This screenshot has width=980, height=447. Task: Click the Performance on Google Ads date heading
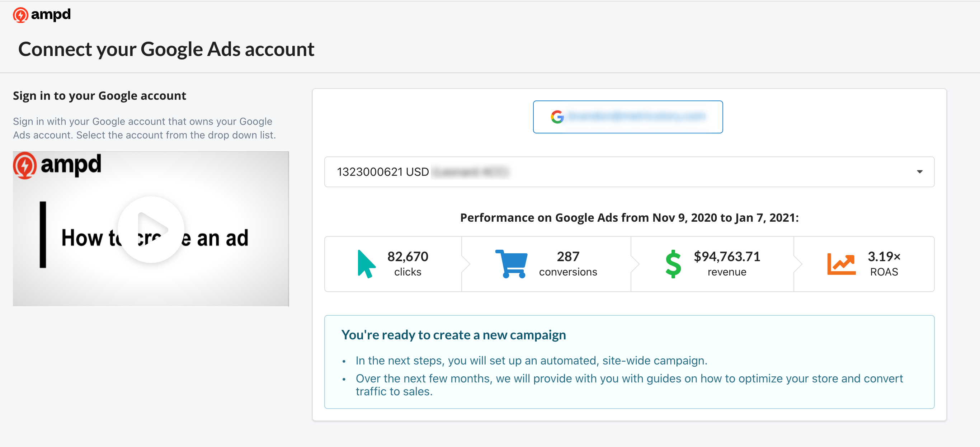click(629, 218)
